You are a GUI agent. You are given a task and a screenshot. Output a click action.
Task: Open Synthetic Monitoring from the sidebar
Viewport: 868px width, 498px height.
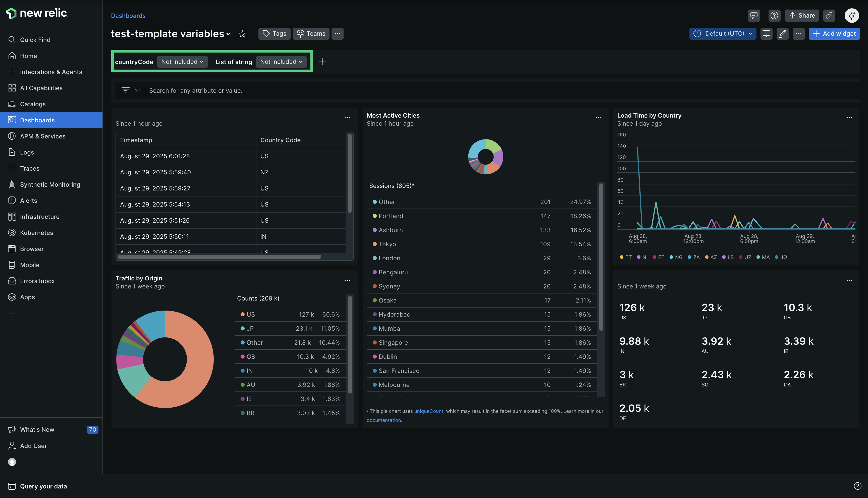tap(49, 184)
